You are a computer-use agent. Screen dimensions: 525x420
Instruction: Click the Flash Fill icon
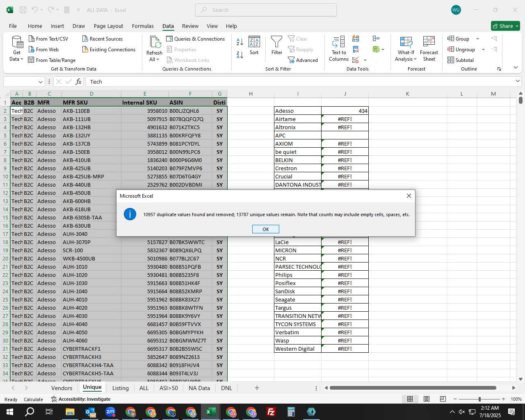click(x=356, y=39)
